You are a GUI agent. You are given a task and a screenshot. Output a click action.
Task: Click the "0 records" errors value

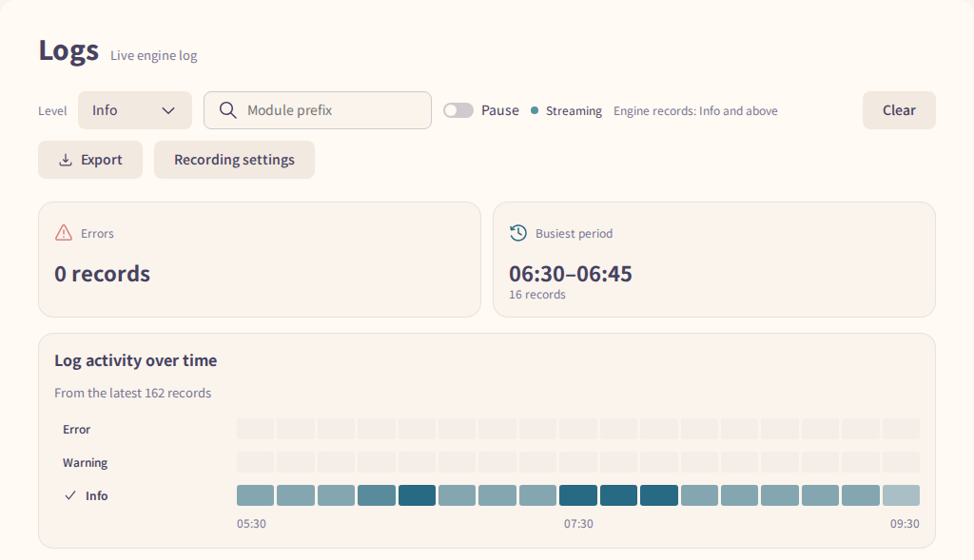click(x=103, y=274)
